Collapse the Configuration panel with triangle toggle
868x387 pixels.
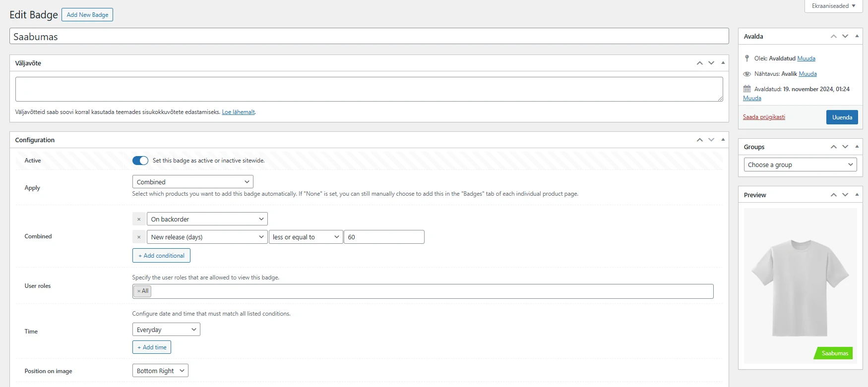pyautogui.click(x=723, y=140)
